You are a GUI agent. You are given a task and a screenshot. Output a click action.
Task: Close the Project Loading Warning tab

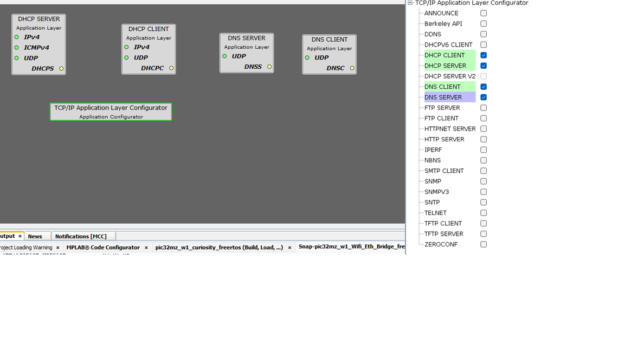click(x=58, y=248)
